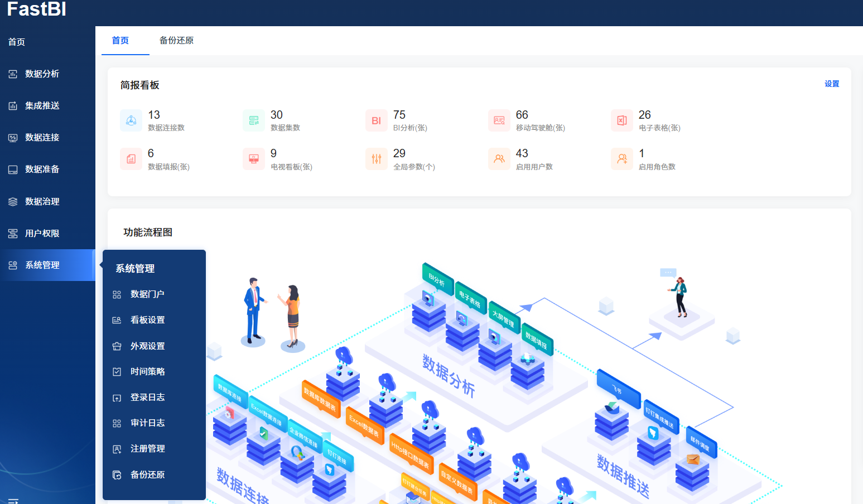Collapse the sidebar with the bottom toggle icon

(13, 500)
